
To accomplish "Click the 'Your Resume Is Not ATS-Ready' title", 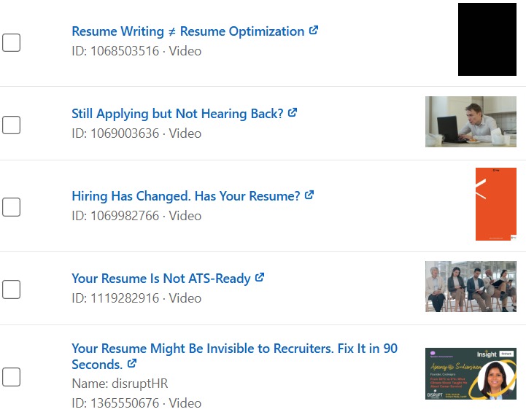I will click(x=160, y=279).
